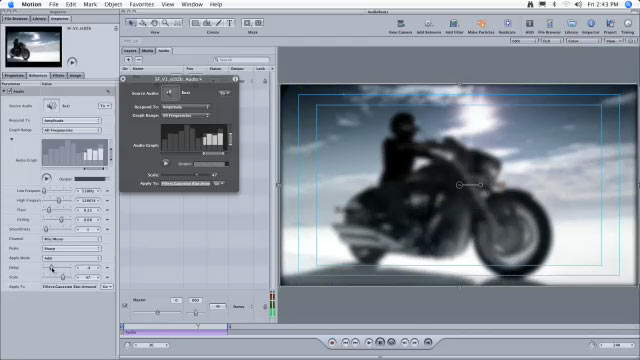
Task: Open the Apply To Go menu in Inspector
Action: pos(107,287)
